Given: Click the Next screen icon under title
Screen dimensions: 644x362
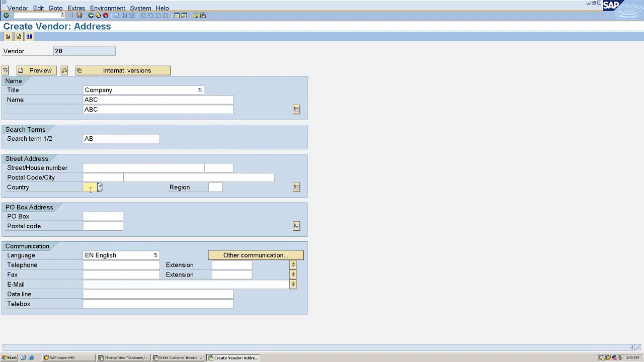Looking at the screenshot, I should pos(19,36).
